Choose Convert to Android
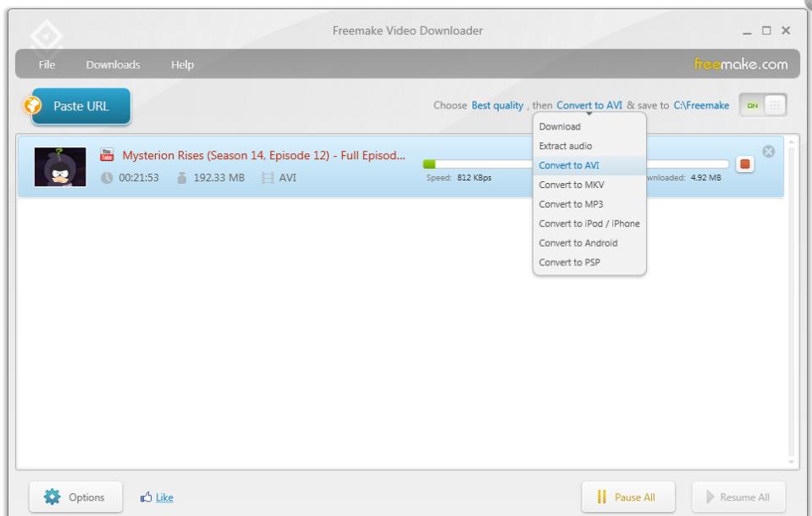This screenshot has height=516, width=812. (589, 243)
